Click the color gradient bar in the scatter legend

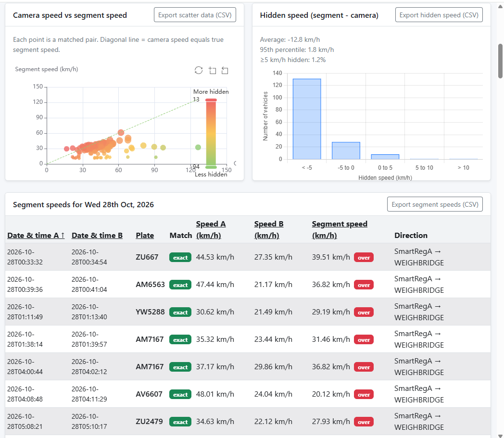pos(211,133)
